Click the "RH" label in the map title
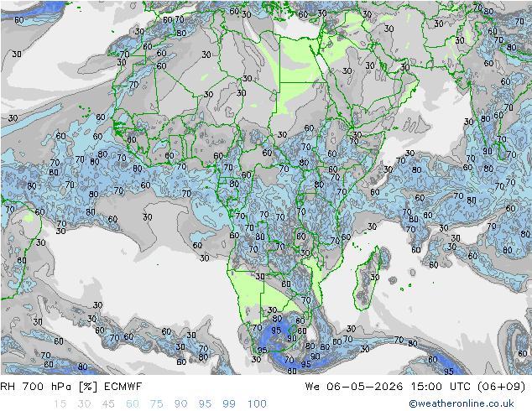 [8, 387]
